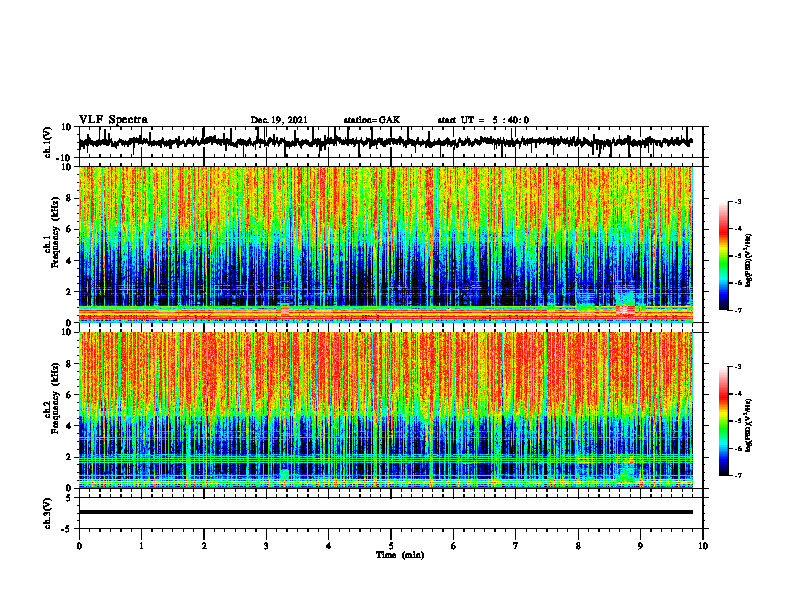The height and width of the screenshot is (612, 792).
Task: Click the "8" kHz tick on ch.1 spectrogram
Action: [70, 198]
